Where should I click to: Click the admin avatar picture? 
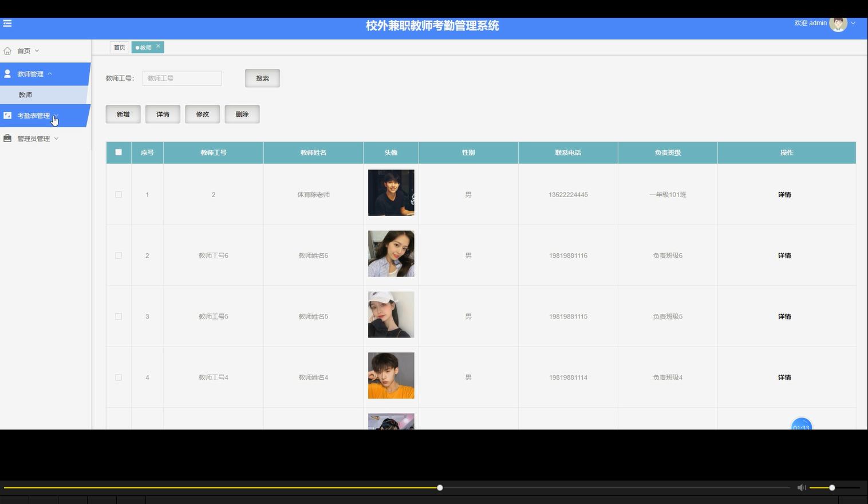[838, 23]
